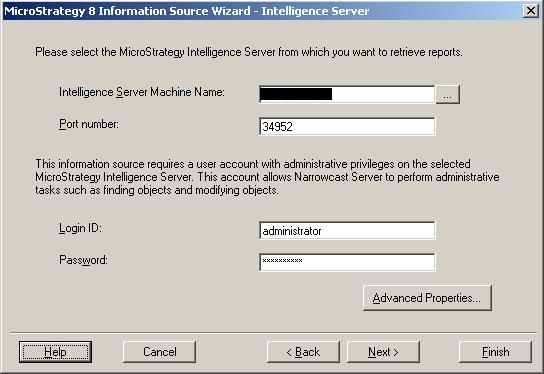Focus the Password field
This screenshot has width=544, height=374.
click(x=347, y=262)
